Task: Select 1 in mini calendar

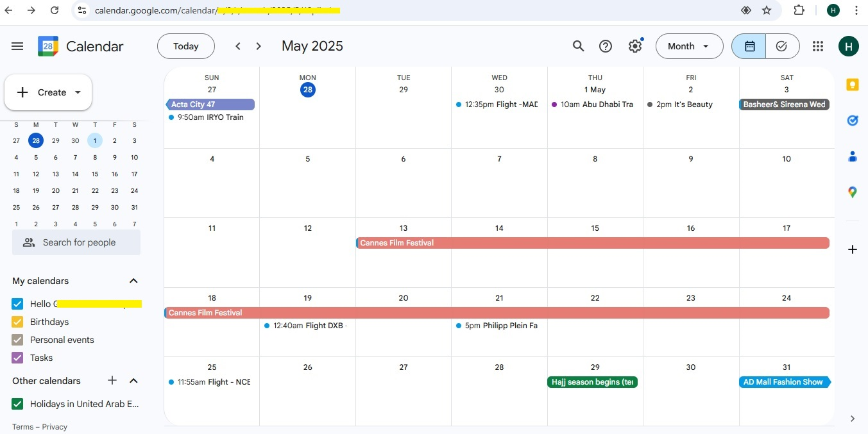Action: (x=95, y=140)
